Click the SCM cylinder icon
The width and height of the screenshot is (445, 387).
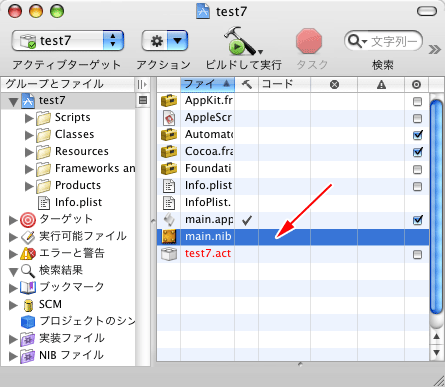coord(28,305)
